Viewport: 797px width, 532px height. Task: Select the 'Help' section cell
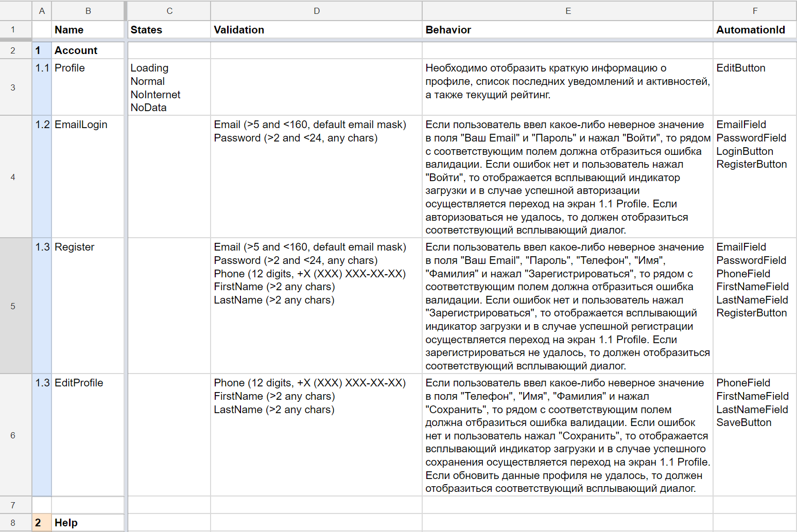click(88, 523)
